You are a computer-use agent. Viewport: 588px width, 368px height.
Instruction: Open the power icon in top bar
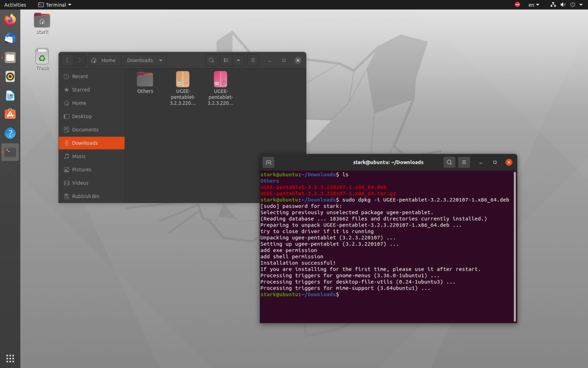tap(573, 4)
